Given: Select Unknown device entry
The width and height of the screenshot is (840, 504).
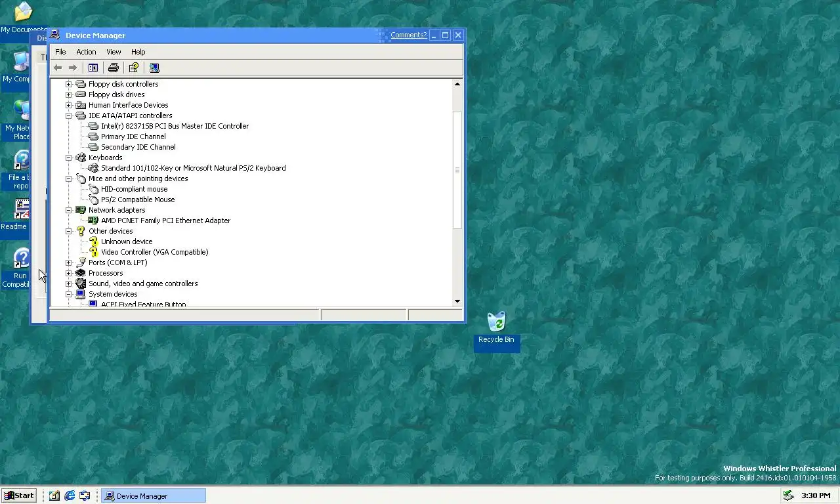Looking at the screenshot, I should pos(127,241).
